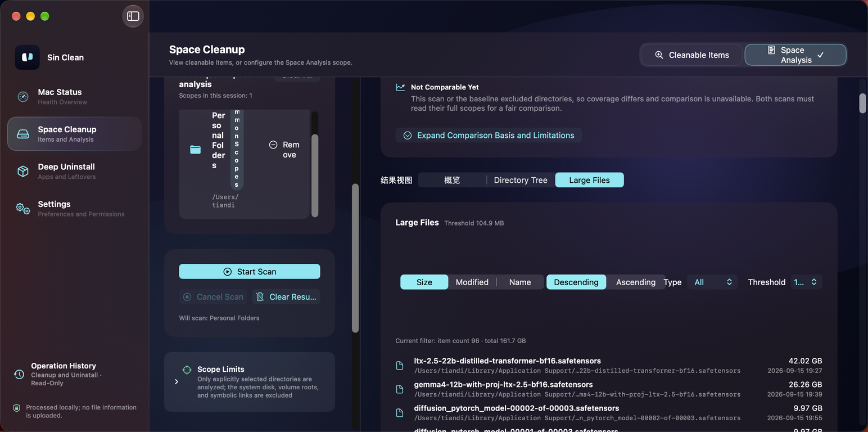Start the scan with Start Scan
This screenshot has height=432, width=868.
[x=250, y=271]
